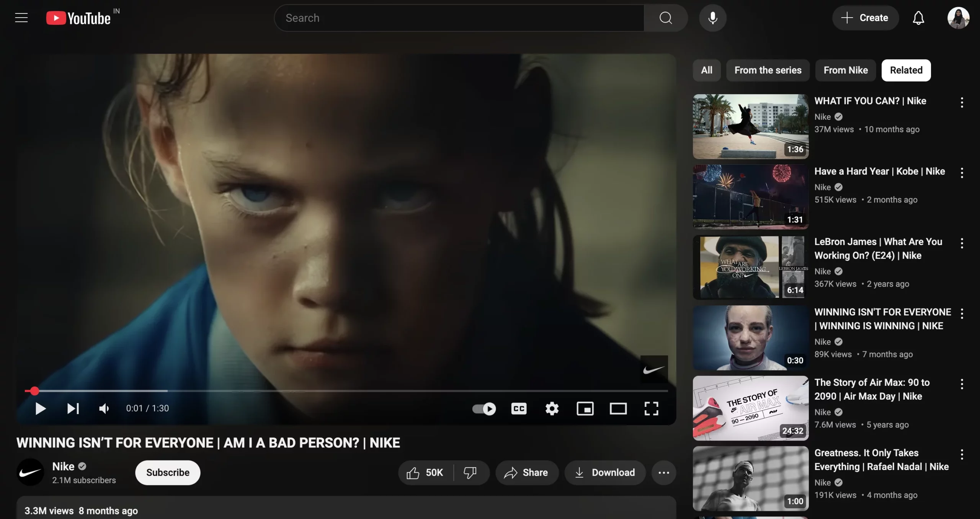980x519 pixels.
Task: Subscribe to Nike channel
Action: coord(168,473)
